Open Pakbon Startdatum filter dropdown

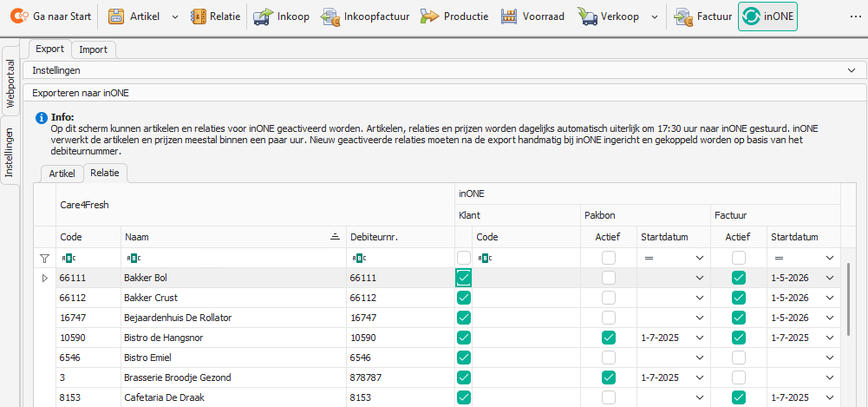[x=700, y=258]
